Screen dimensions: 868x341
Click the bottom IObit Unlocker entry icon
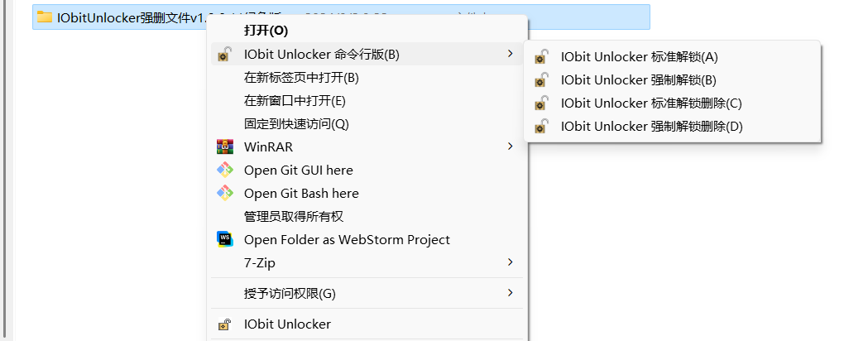(x=224, y=324)
